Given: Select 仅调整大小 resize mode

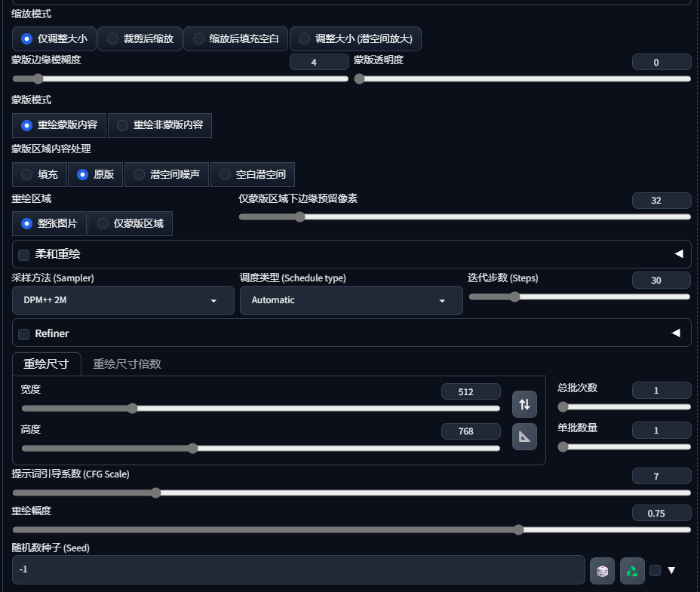Looking at the screenshot, I should (54, 39).
